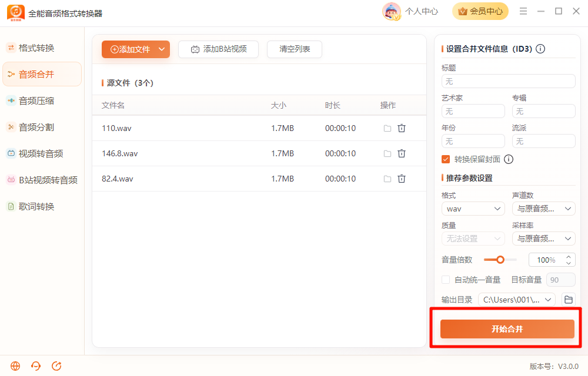Open folder location for 146.8.wav
The width and height of the screenshot is (588, 376).
click(x=387, y=153)
